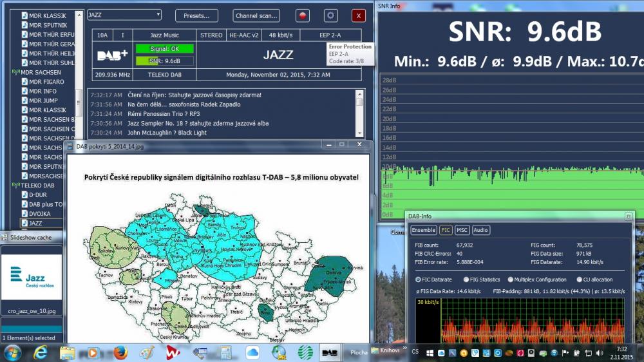Viewport: 644px width, 362px height.
Task: Open the Windows Start menu
Action: 12,353
